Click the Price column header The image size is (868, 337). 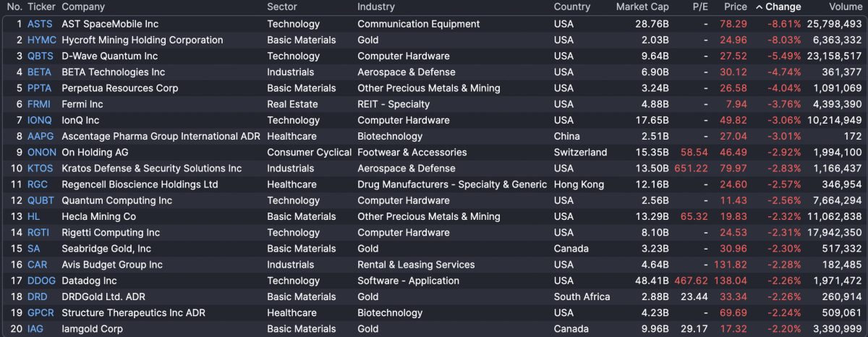click(736, 7)
